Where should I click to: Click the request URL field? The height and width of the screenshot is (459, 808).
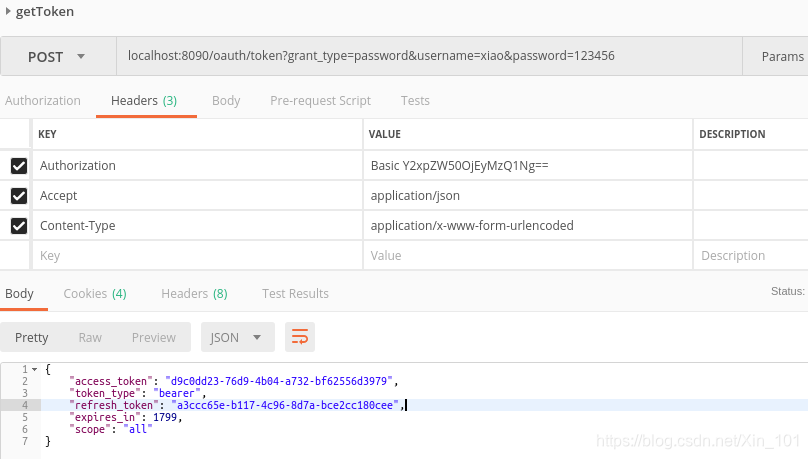pyautogui.click(x=429, y=56)
